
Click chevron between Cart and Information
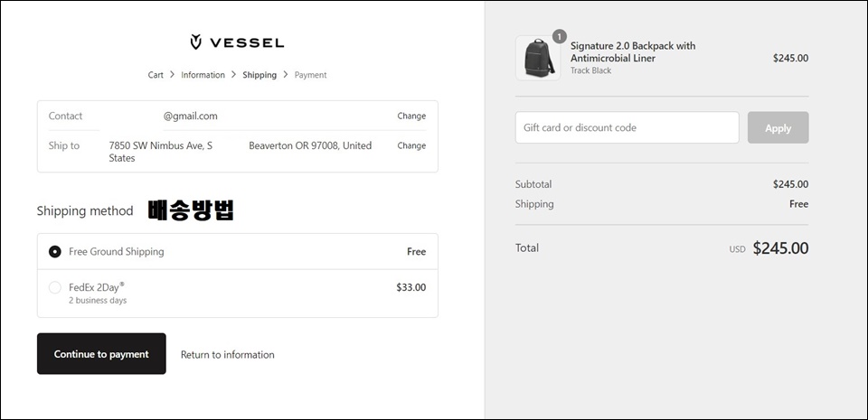tap(172, 74)
